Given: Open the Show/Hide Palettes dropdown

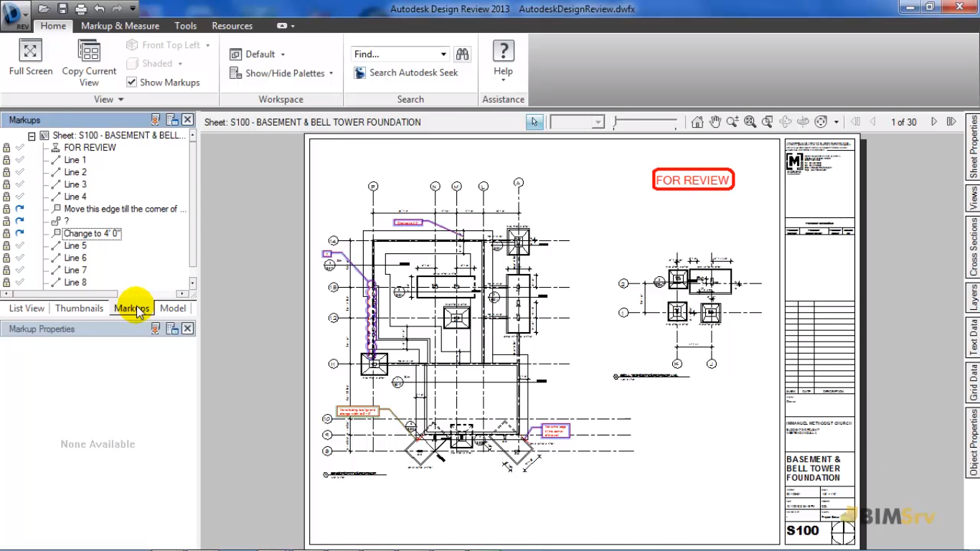Looking at the screenshot, I should pos(281,73).
